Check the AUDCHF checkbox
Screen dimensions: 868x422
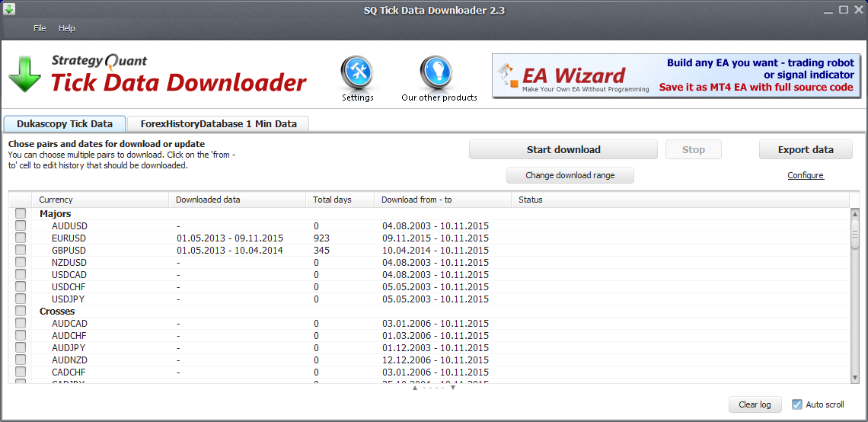click(x=21, y=336)
